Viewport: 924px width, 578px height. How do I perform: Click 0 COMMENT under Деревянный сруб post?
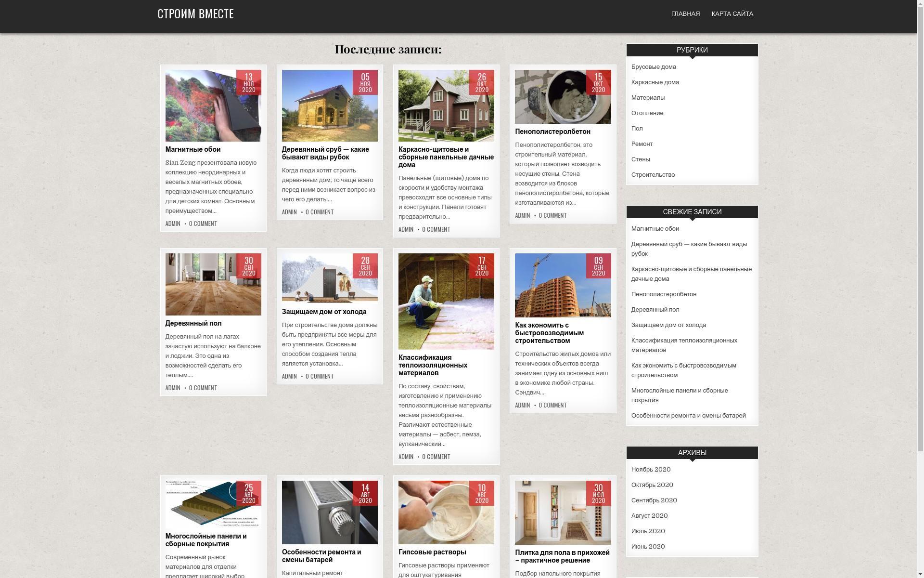coord(320,212)
